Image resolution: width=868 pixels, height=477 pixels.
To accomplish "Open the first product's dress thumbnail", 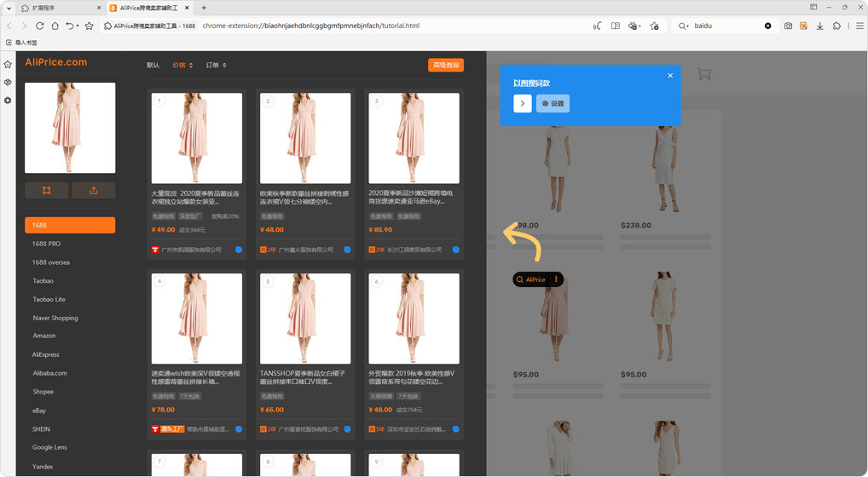I will click(x=196, y=138).
